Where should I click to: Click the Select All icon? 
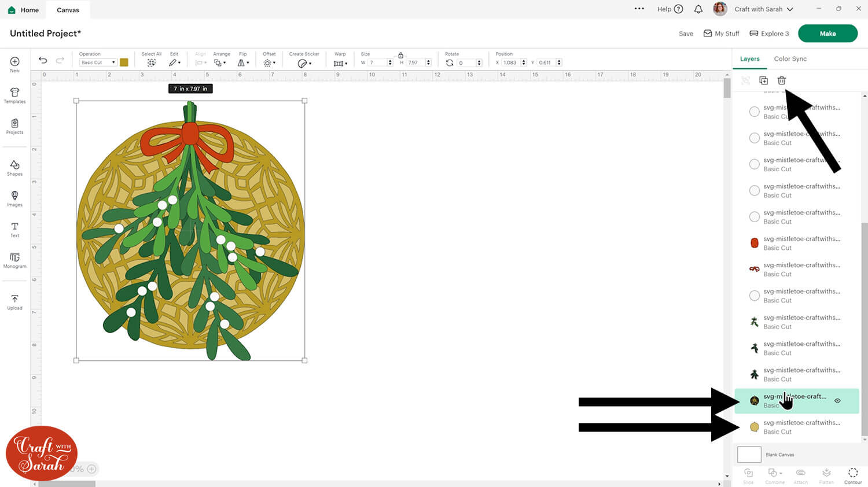pyautogui.click(x=151, y=62)
